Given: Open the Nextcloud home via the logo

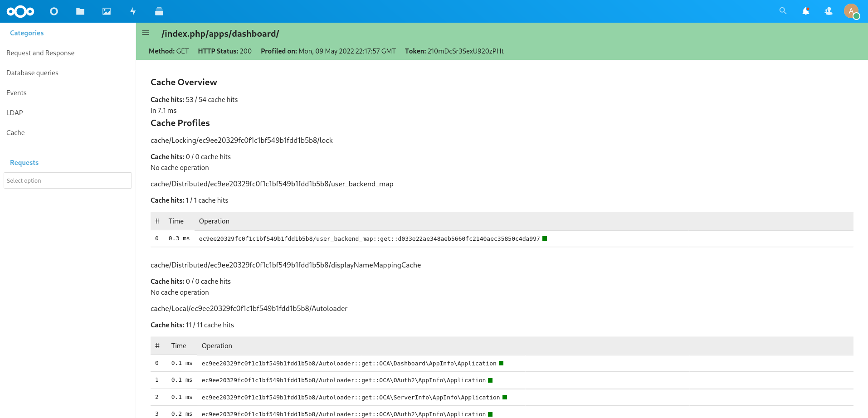Looking at the screenshot, I should tap(20, 11).
